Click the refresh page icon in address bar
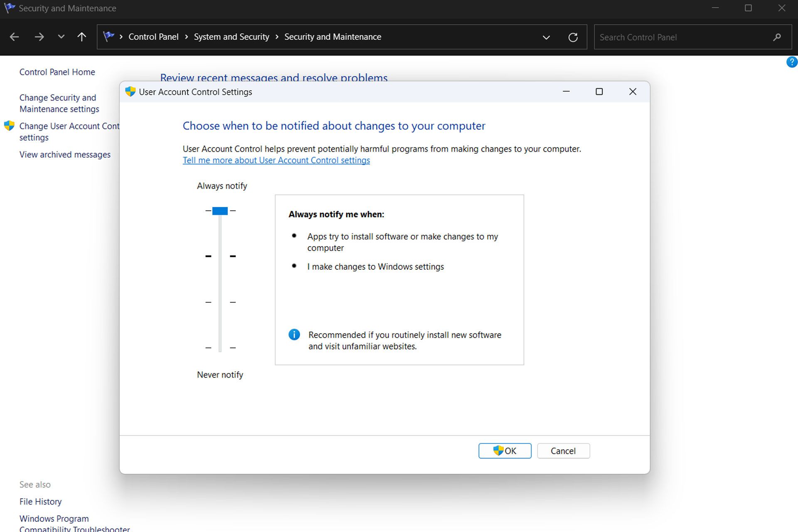798x532 pixels. point(573,37)
